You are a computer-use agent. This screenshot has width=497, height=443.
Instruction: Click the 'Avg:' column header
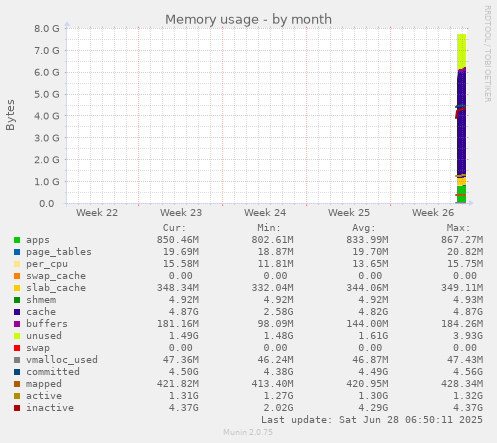[364, 228]
